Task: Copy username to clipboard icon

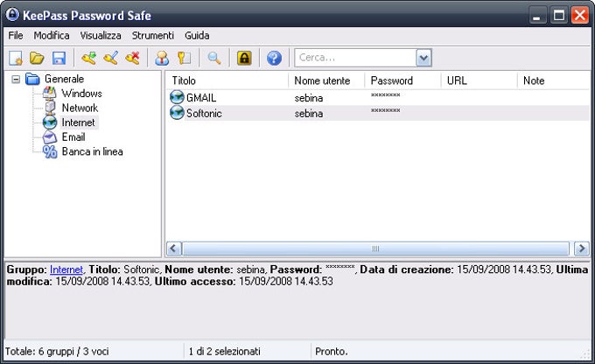Action: point(162,58)
